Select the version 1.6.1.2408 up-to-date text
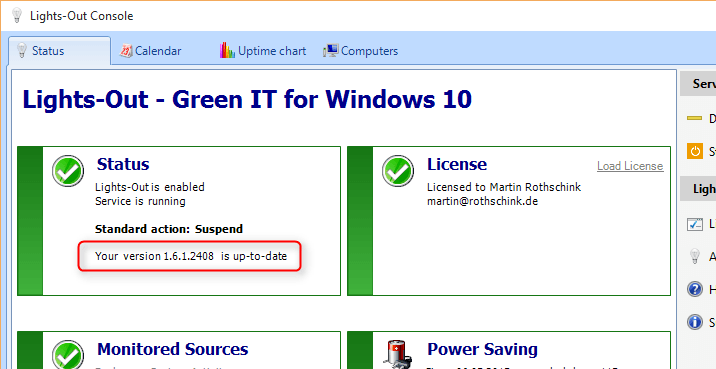 point(191,256)
